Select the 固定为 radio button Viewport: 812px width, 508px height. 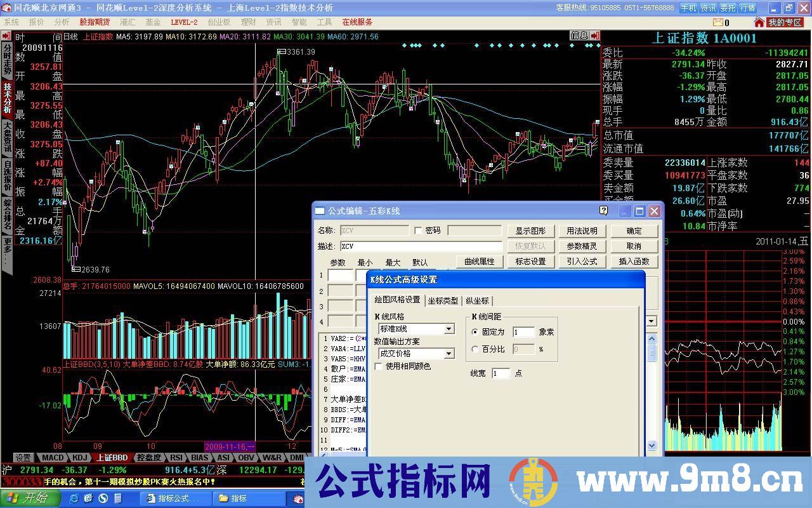[475, 332]
